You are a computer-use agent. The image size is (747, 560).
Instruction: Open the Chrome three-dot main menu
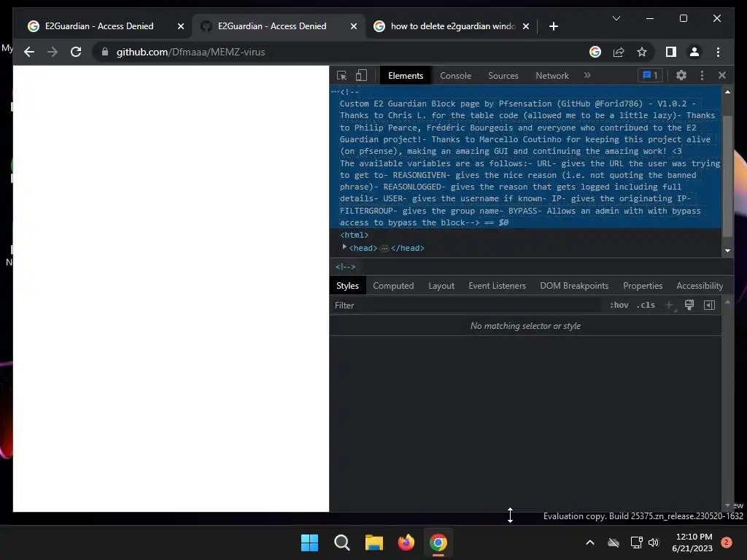718,52
